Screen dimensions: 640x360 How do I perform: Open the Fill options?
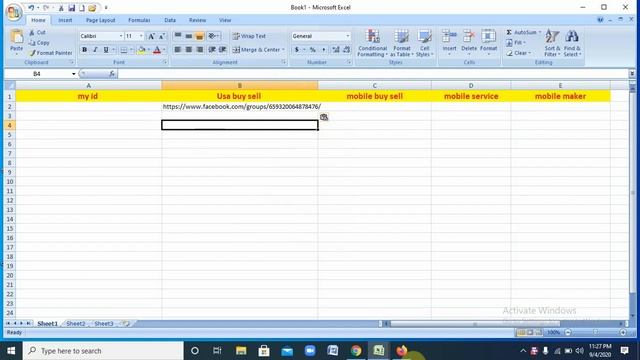516,42
